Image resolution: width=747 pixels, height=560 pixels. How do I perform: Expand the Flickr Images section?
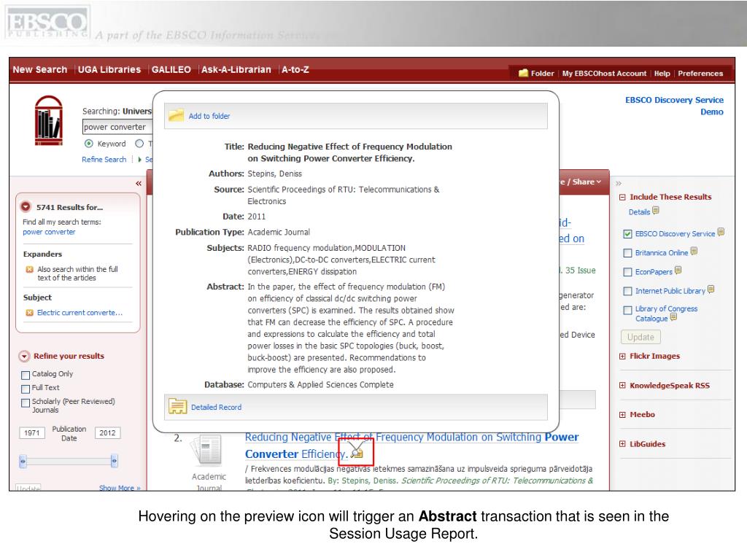pyautogui.click(x=622, y=356)
